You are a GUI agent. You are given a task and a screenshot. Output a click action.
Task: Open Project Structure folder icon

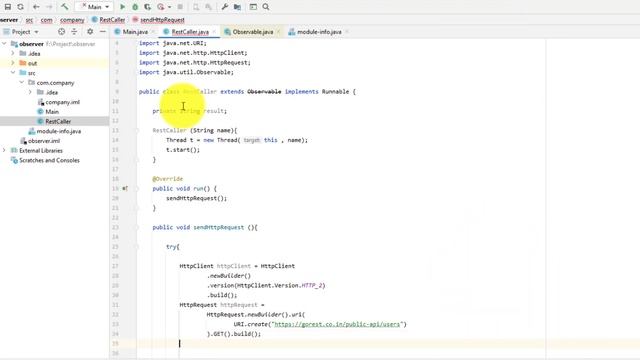[x=237, y=7]
